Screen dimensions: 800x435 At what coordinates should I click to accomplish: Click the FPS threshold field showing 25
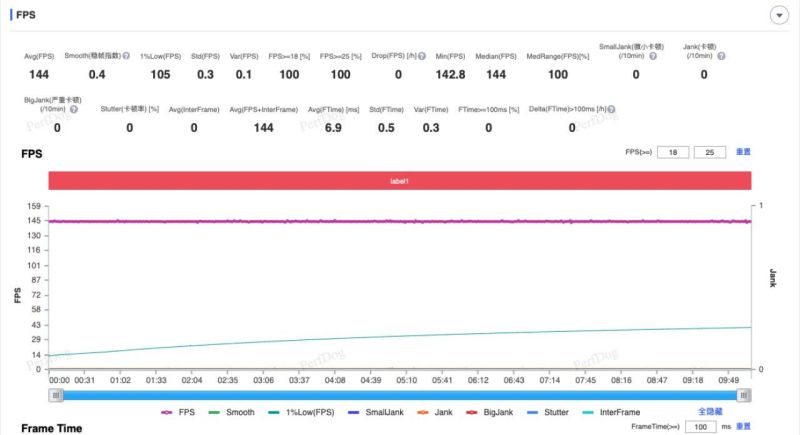[710, 152]
